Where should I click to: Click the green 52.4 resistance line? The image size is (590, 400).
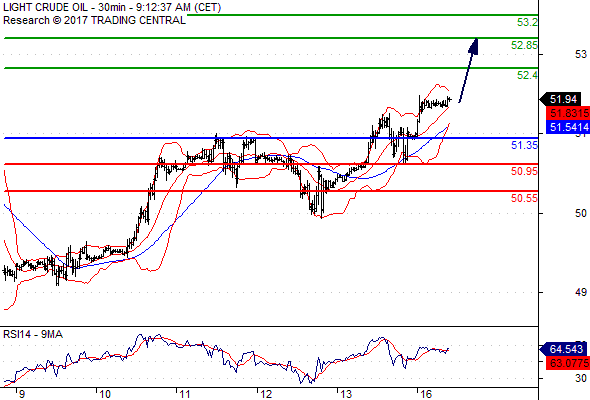click(x=271, y=68)
